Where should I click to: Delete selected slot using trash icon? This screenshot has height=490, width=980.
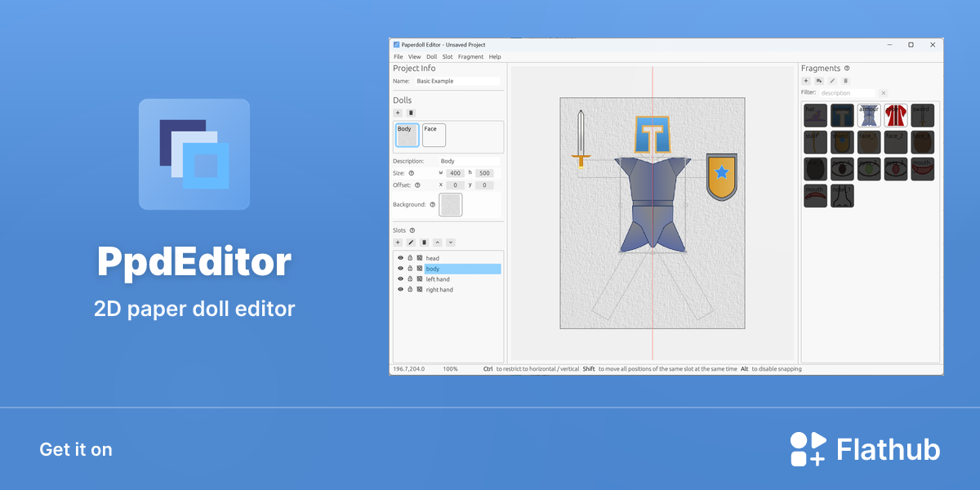tap(424, 243)
